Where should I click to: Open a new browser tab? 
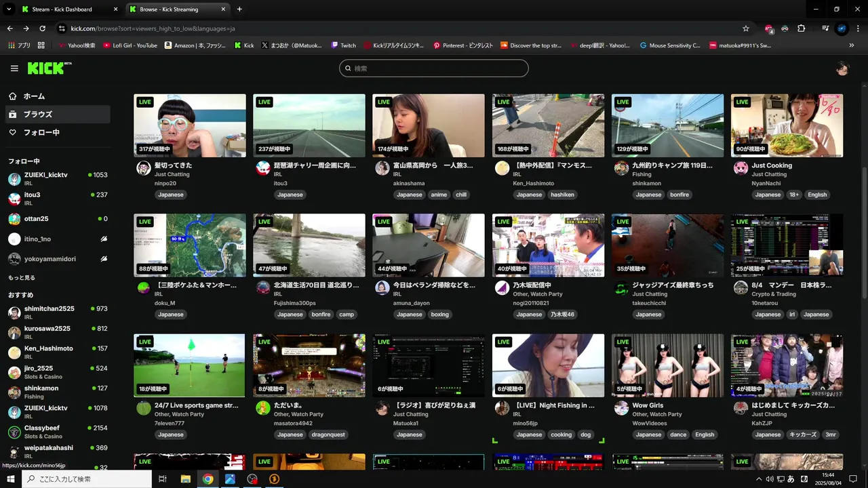pyautogui.click(x=239, y=9)
